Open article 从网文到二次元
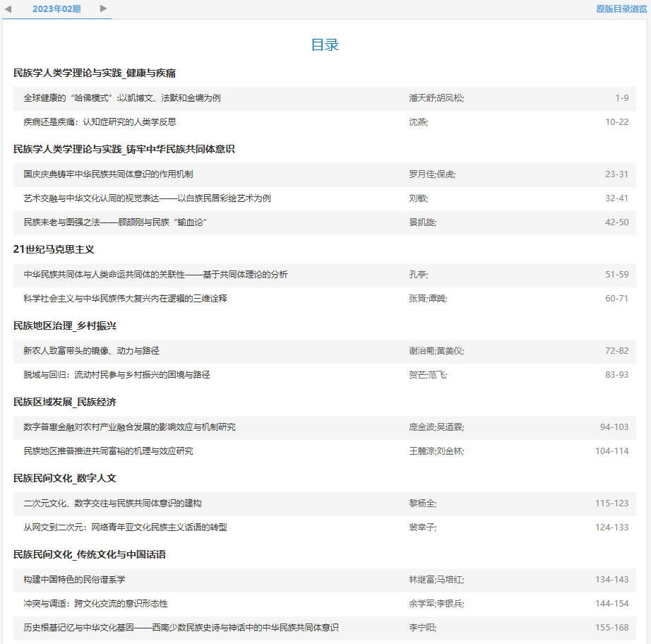Image resolution: width=651 pixels, height=644 pixels. click(x=125, y=527)
